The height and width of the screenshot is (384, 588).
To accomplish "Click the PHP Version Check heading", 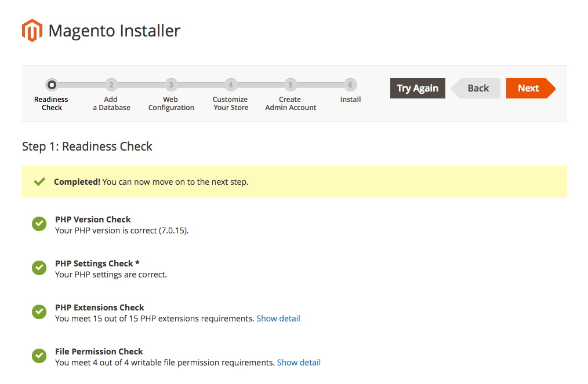I will point(93,220).
